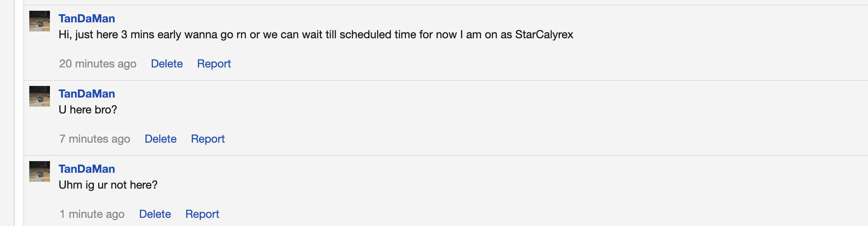Delete the comment posted 20 minutes ago

[x=167, y=64]
